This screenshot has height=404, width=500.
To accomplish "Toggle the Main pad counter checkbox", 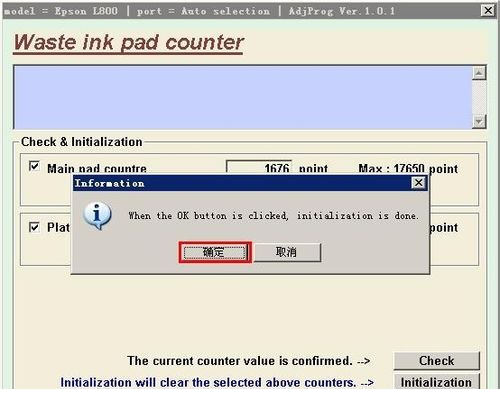I will [x=34, y=166].
